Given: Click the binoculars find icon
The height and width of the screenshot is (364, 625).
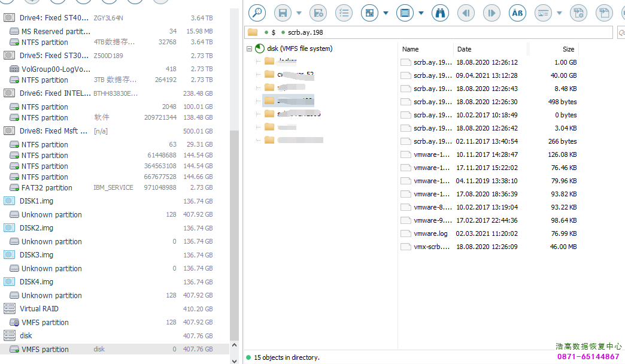Looking at the screenshot, I should click(440, 12).
